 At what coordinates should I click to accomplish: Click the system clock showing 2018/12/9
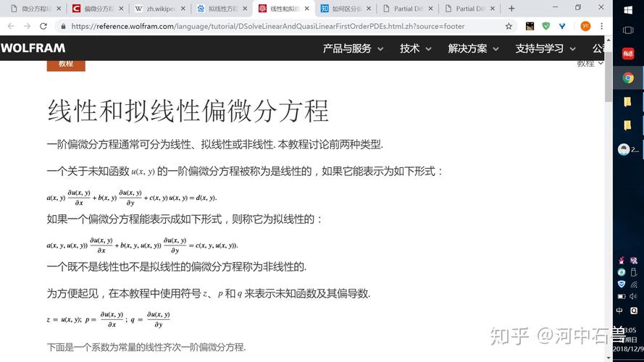point(629,340)
